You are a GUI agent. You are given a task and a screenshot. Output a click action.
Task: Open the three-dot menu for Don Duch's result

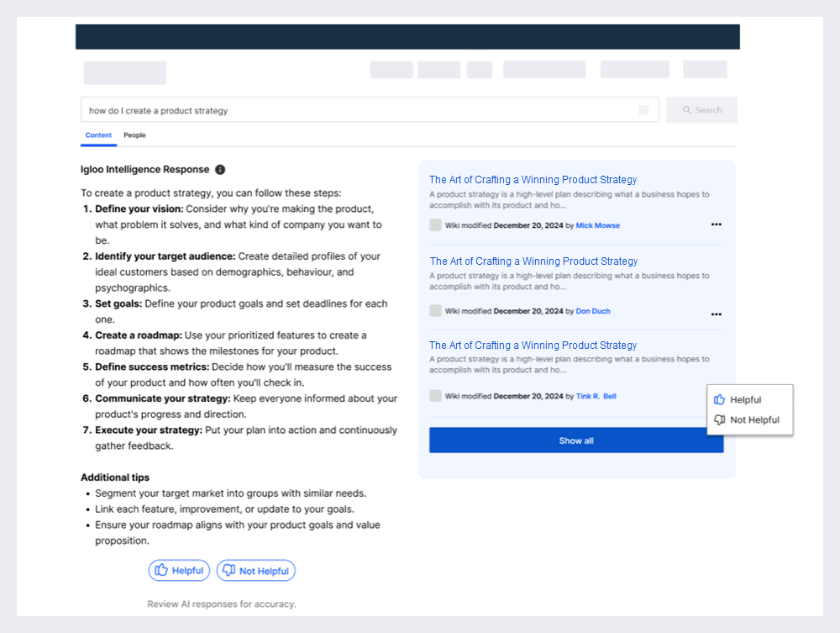pyautogui.click(x=717, y=314)
